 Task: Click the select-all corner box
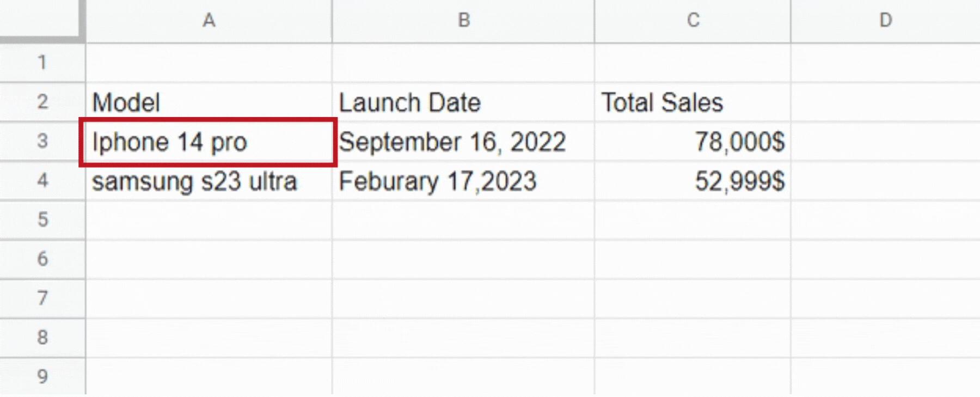[x=41, y=20]
